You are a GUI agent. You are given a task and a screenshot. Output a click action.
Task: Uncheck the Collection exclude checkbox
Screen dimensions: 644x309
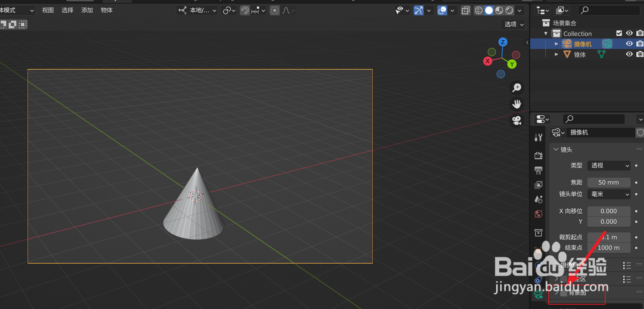[x=619, y=33]
